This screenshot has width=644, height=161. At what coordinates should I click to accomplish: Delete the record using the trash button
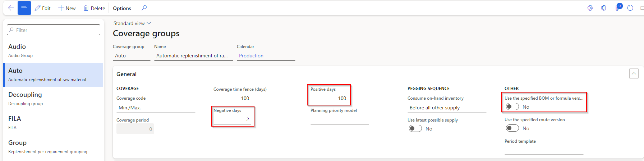94,8
